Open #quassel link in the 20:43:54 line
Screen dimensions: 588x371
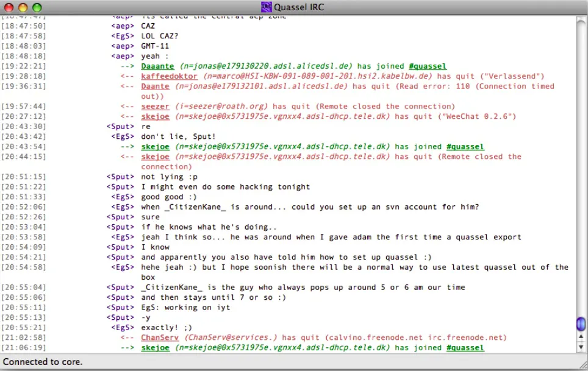tap(465, 147)
